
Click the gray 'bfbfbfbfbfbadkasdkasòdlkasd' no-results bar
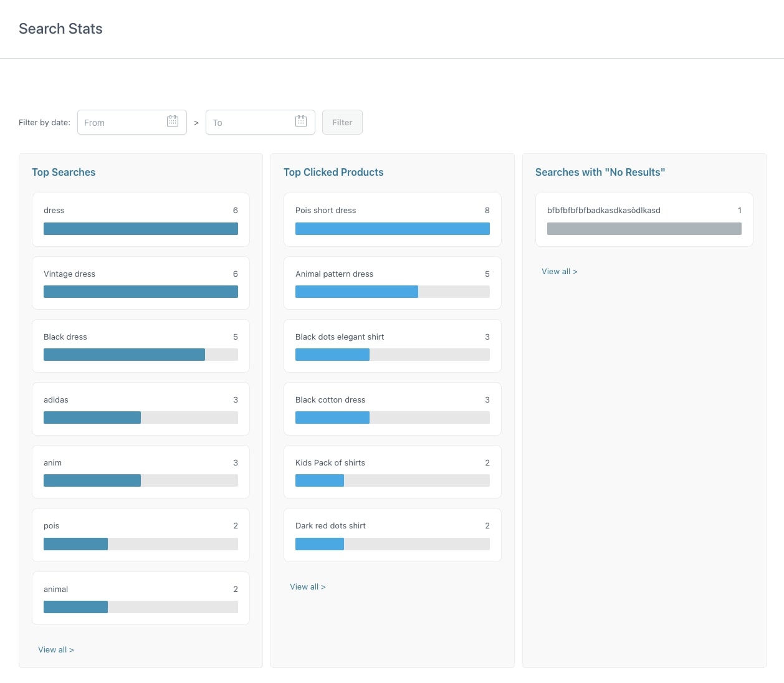tap(644, 229)
